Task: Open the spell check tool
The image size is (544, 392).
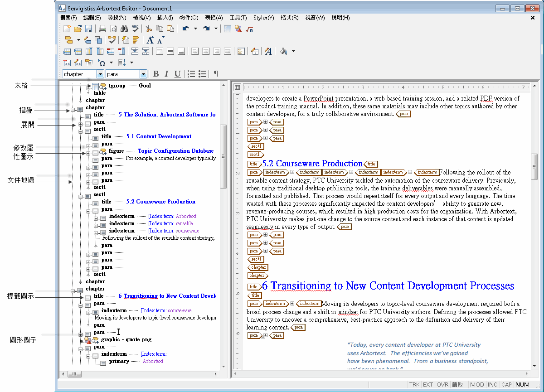Action: click(x=135, y=29)
